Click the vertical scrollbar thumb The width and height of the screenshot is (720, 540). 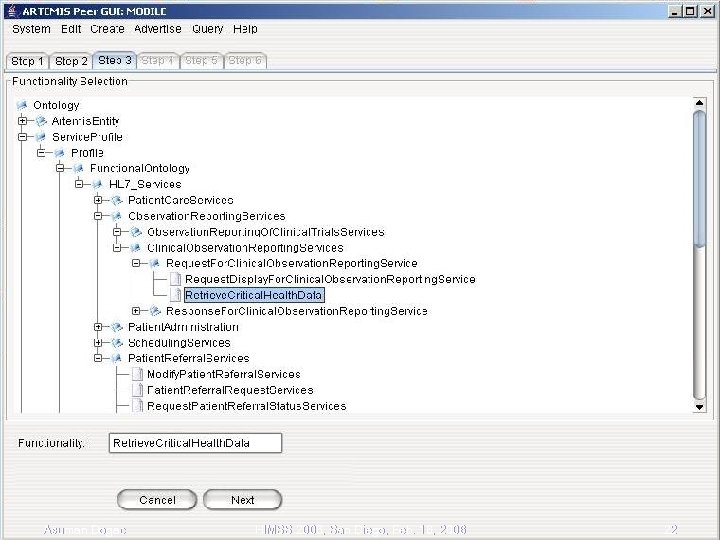[699, 179]
